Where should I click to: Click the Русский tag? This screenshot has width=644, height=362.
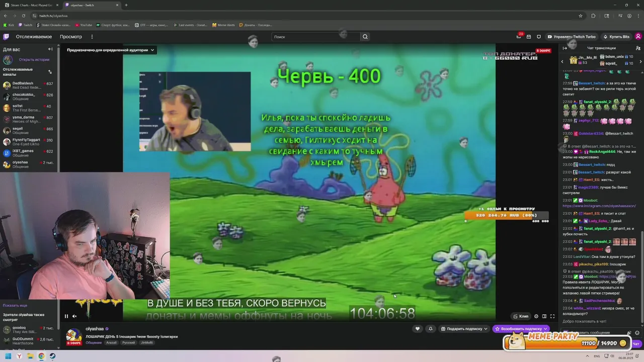click(x=128, y=342)
